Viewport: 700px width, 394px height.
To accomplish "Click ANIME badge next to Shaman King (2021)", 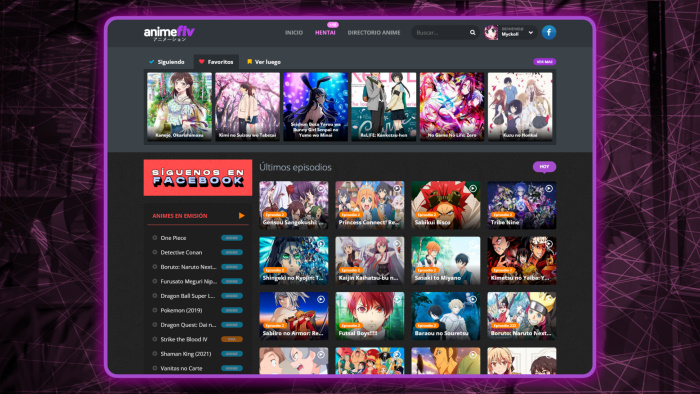I will coord(232,354).
